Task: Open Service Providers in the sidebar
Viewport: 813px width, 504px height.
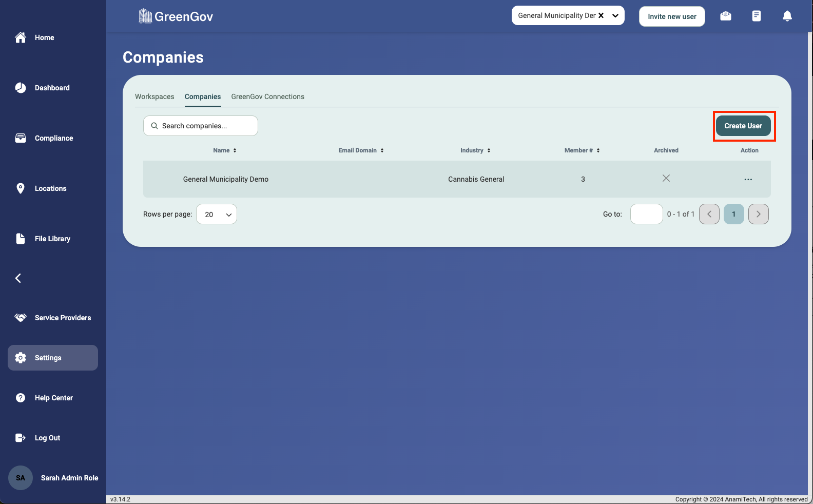Action: 63,318
